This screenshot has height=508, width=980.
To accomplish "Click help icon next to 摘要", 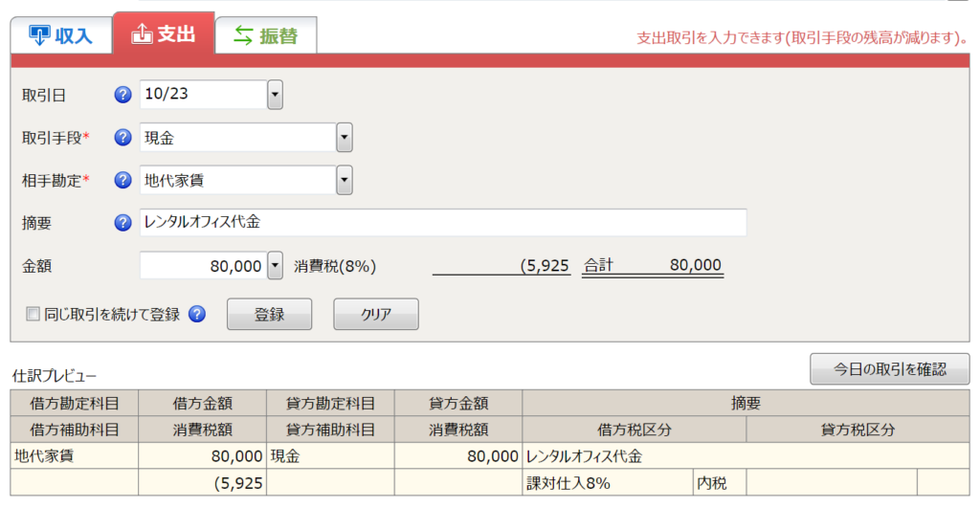I will coord(123,223).
